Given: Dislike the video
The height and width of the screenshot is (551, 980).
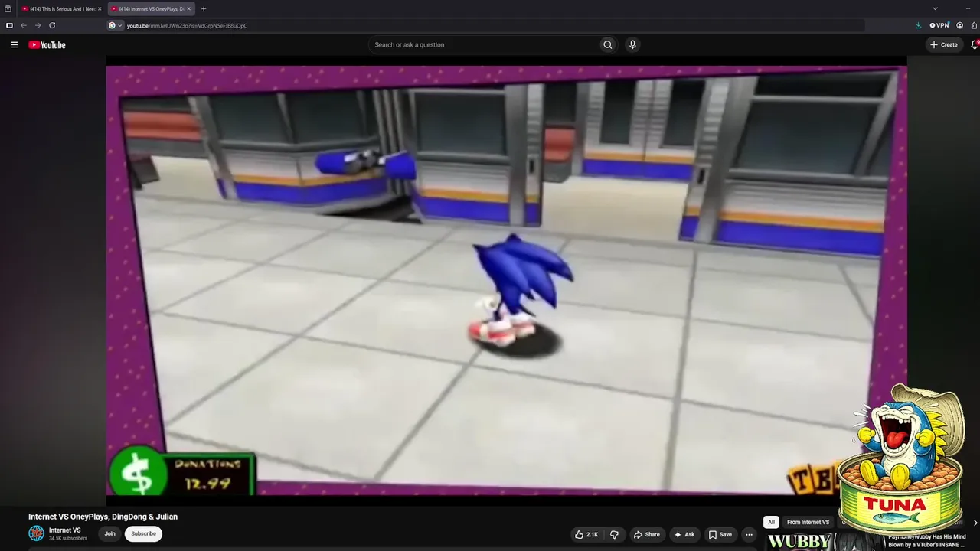Looking at the screenshot, I should (x=614, y=535).
